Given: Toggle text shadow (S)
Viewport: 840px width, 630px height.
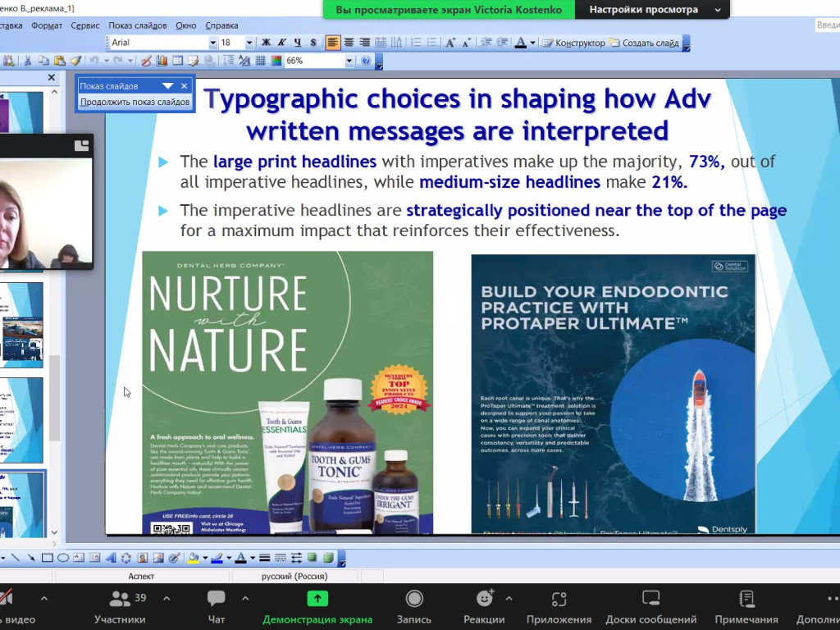Looking at the screenshot, I should [x=313, y=43].
